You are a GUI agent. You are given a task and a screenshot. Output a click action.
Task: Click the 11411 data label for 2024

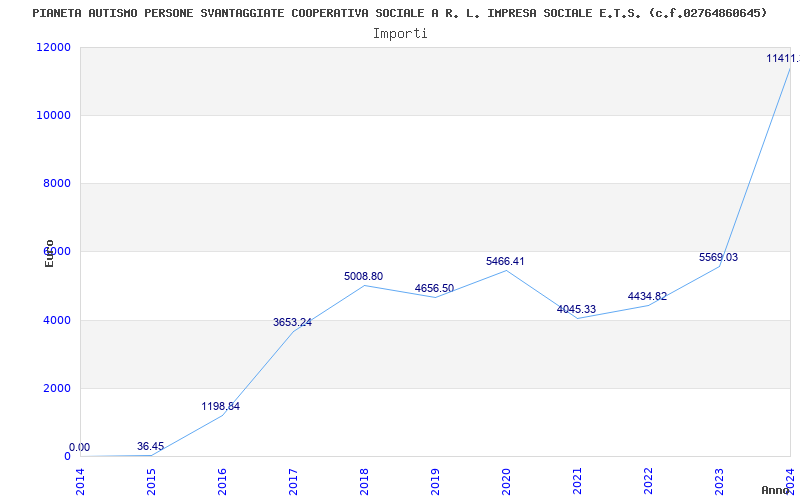coord(783,59)
